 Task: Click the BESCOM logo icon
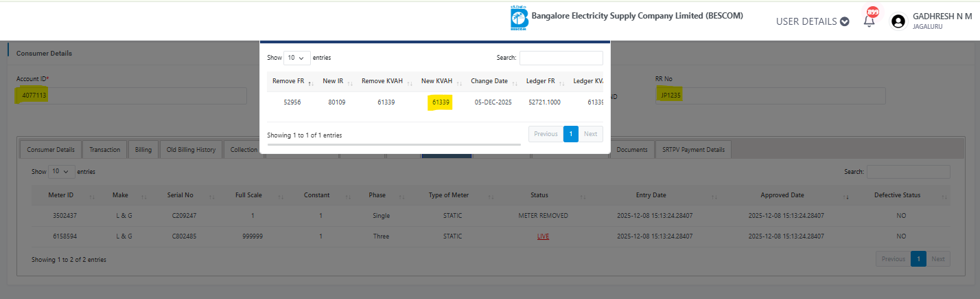[518, 19]
